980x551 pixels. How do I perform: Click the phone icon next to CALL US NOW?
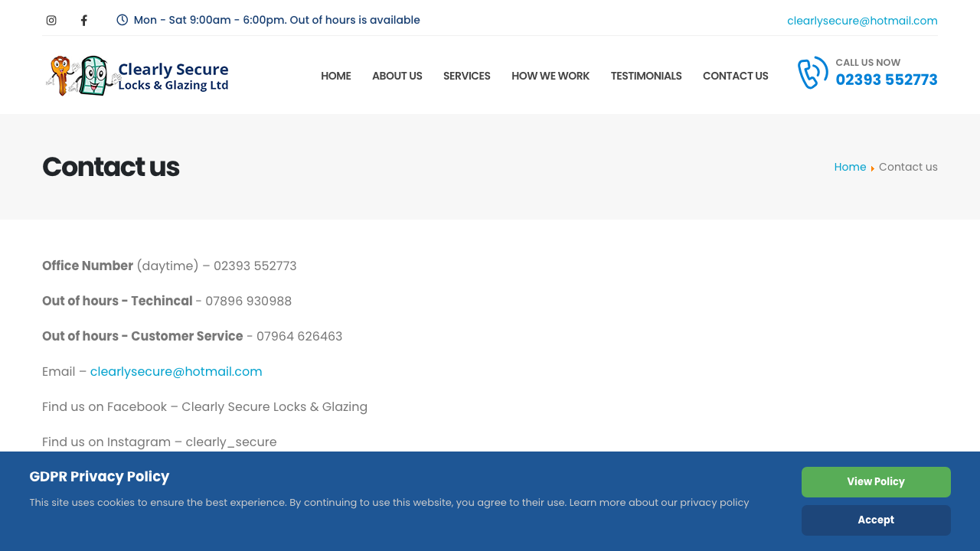click(x=812, y=72)
